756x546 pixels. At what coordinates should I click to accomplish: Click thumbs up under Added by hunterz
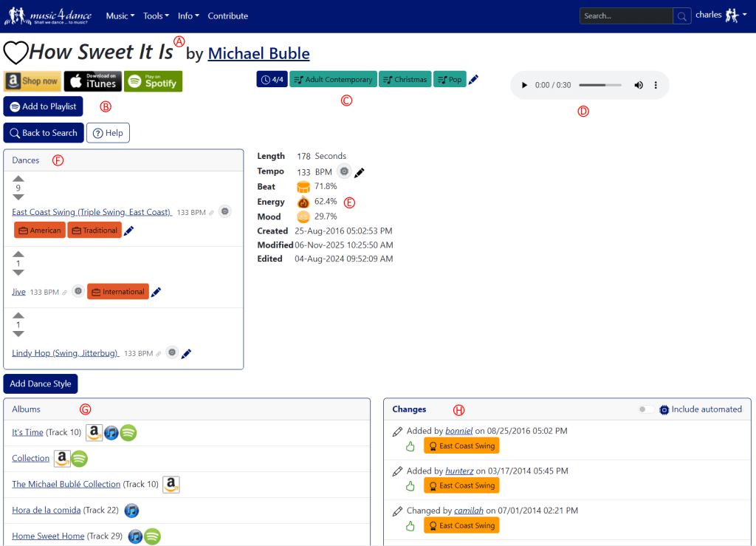(x=410, y=485)
